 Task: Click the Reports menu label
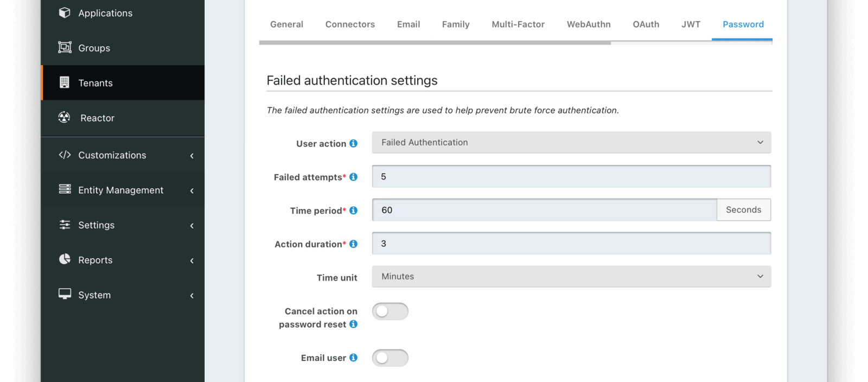pos(95,260)
